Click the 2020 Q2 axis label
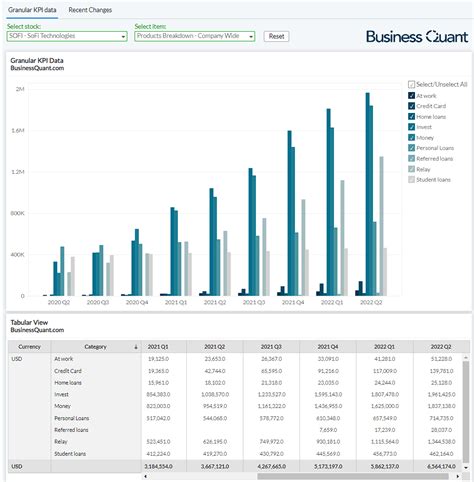This screenshot has width=474, height=482. pyautogui.click(x=59, y=302)
